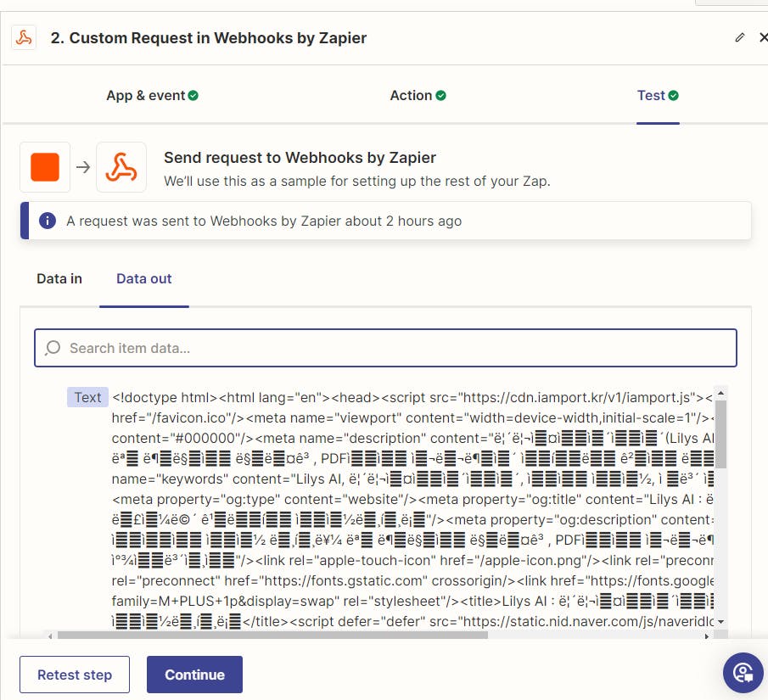Switch to the Data in tab
The width and height of the screenshot is (768, 700).
click(59, 278)
